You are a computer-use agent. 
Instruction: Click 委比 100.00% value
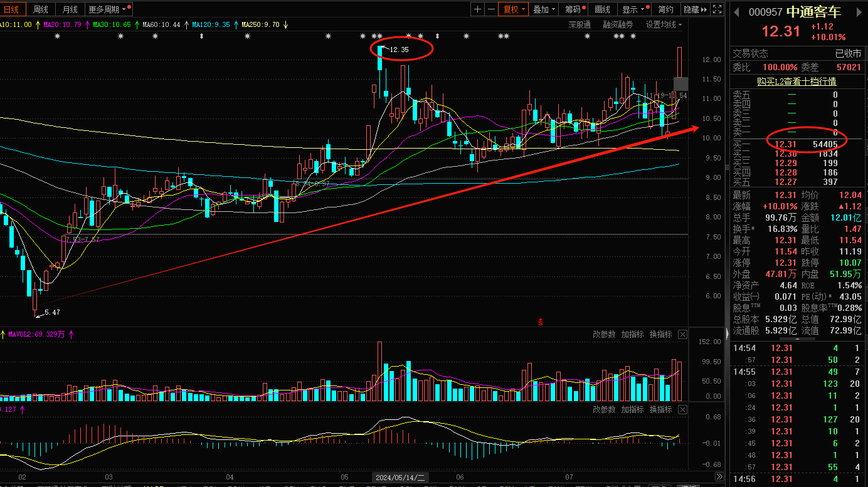point(780,67)
